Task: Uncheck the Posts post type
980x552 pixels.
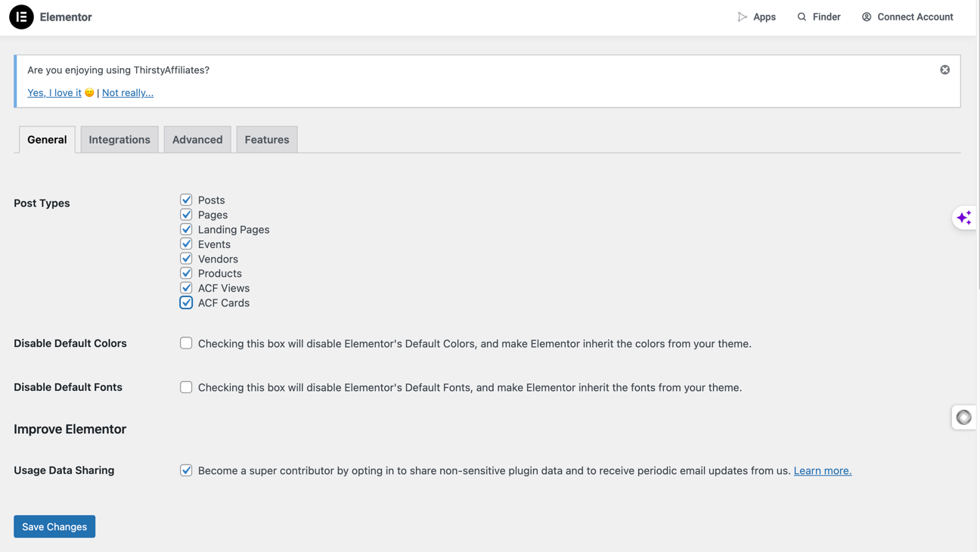Action: pos(186,200)
